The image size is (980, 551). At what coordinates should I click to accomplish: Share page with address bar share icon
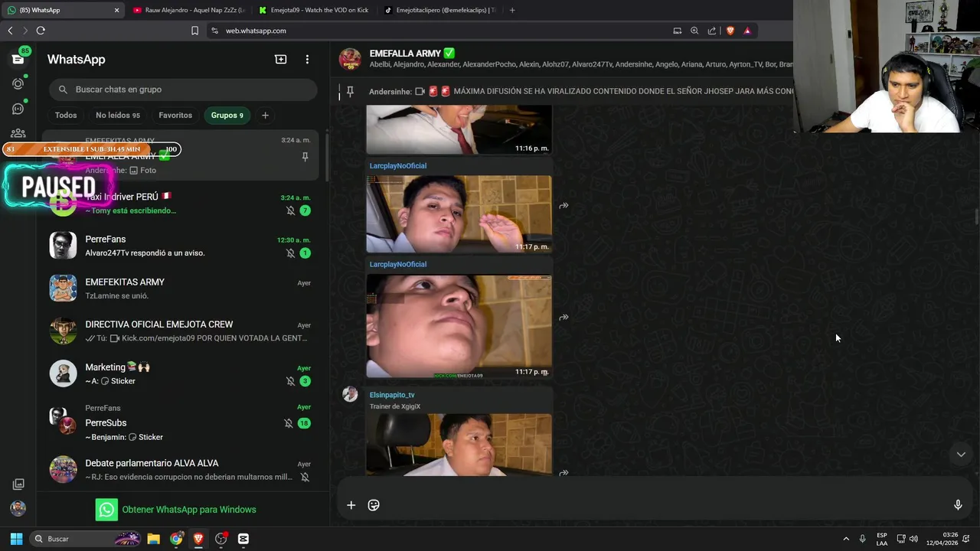712,31
